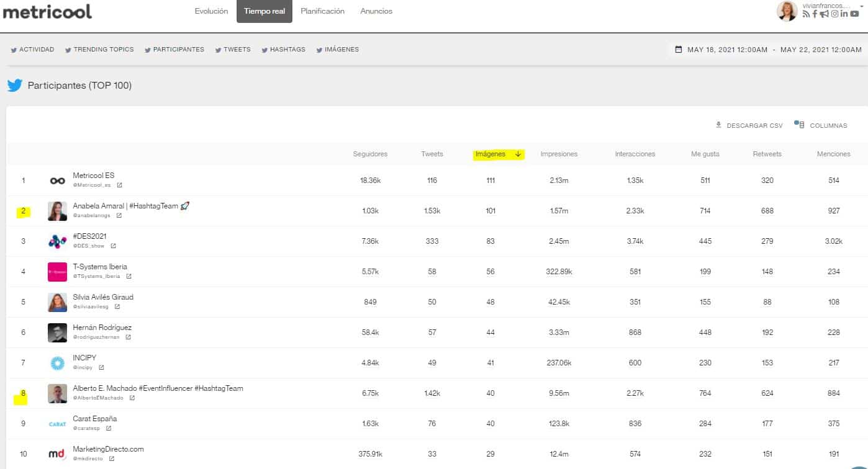Click the Twitter bird beside Participantes title
The image size is (868, 469).
pyautogui.click(x=15, y=86)
